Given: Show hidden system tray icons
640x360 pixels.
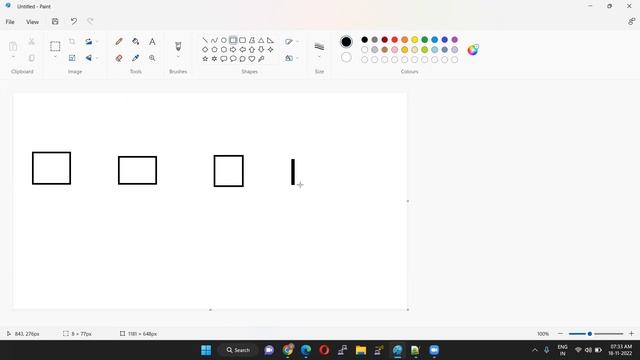Looking at the screenshot, I should (535, 350).
